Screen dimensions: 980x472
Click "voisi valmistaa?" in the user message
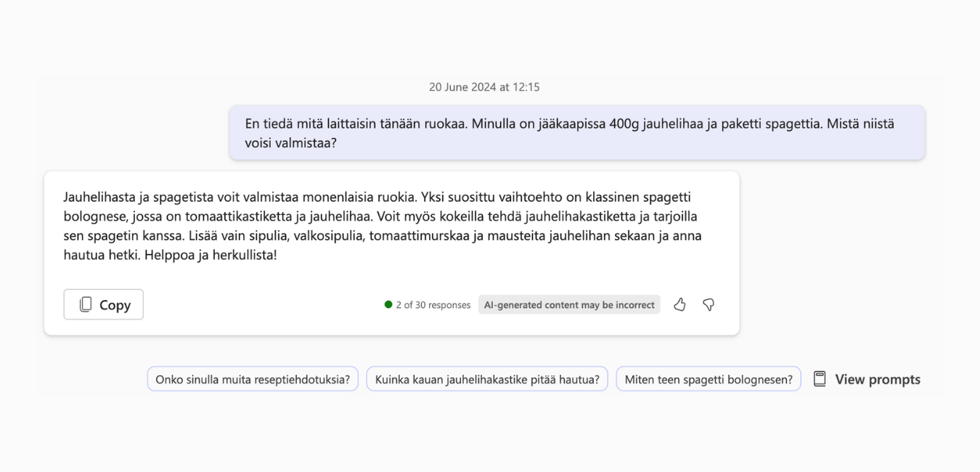pos(291,143)
